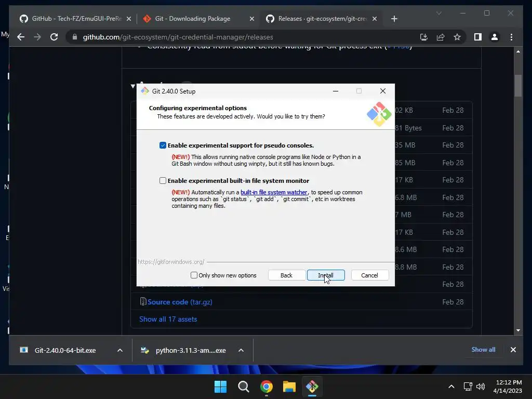Viewport: 532px width, 399px height.
Task: Close the downloads bar
Action: click(513, 350)
